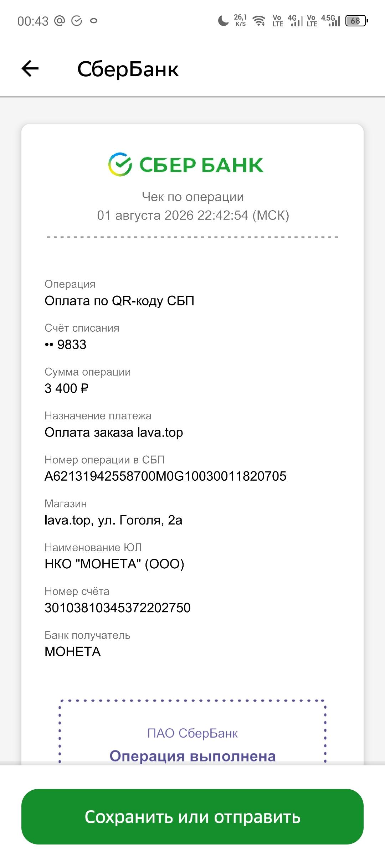This screenshot has height=868, width=385.
Task: Tap the battery indicator in status bar
Action: click(x=356, y=21)
